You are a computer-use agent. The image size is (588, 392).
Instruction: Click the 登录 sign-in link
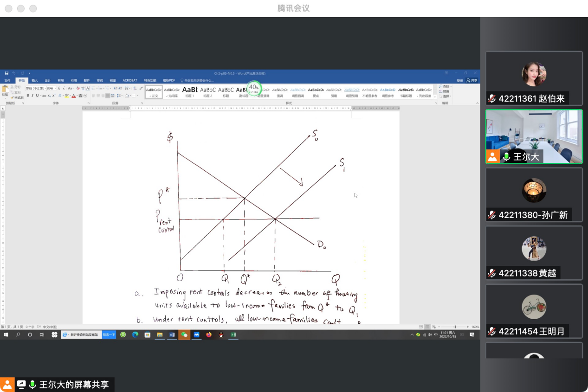point(459,80)
